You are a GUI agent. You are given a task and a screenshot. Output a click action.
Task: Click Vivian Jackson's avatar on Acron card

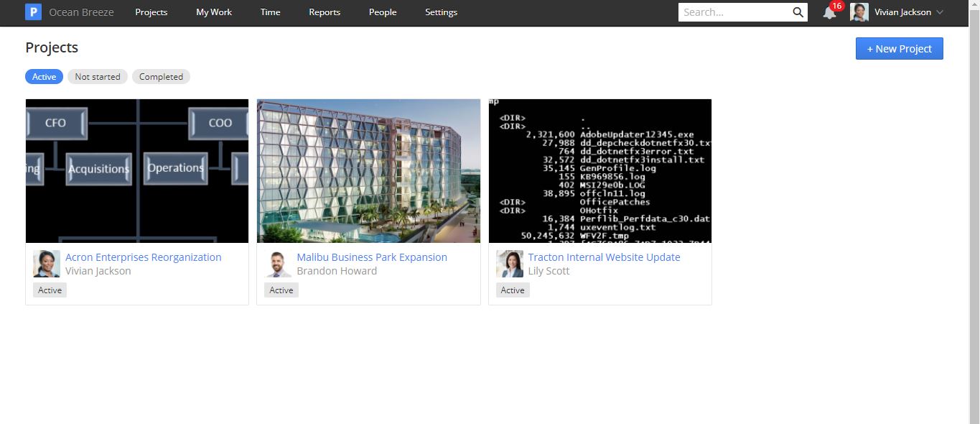pyautogui.click(x=47, y=264)
